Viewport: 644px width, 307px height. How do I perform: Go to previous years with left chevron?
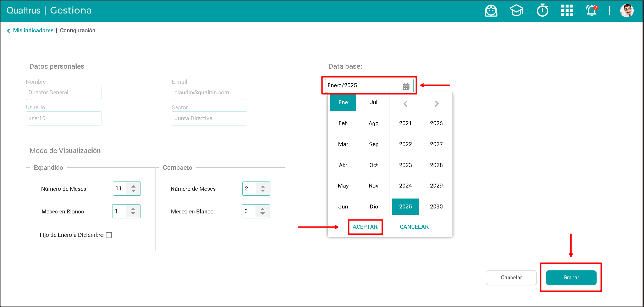(405, 104)
